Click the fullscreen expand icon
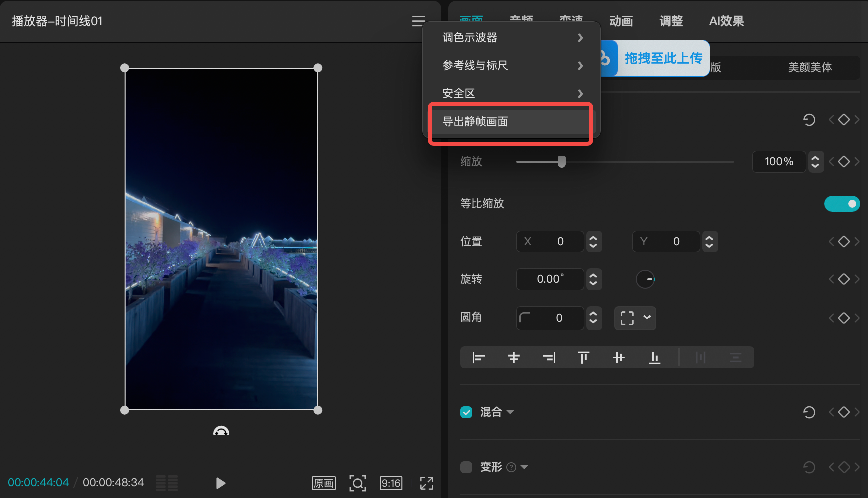Screen dimensions: 868x498 (x=426, y=483)
